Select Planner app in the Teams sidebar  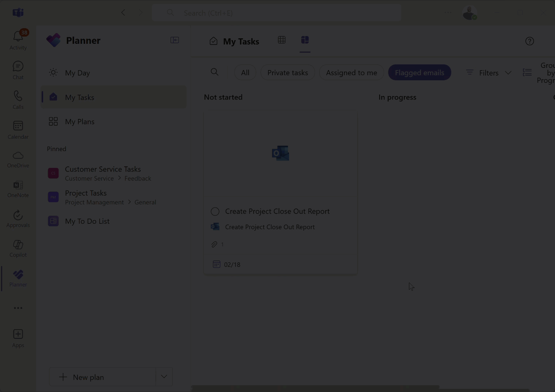coord(18,278)
